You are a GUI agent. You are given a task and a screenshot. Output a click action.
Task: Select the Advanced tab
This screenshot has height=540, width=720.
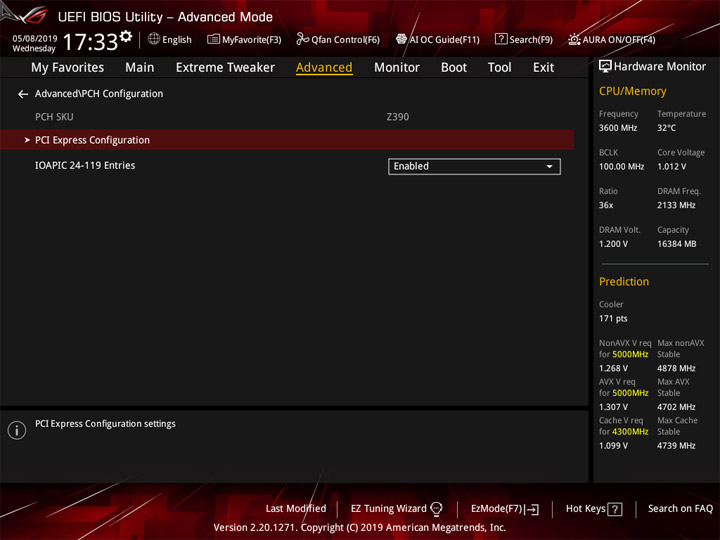pyautogui.click(x=324, y=68)
